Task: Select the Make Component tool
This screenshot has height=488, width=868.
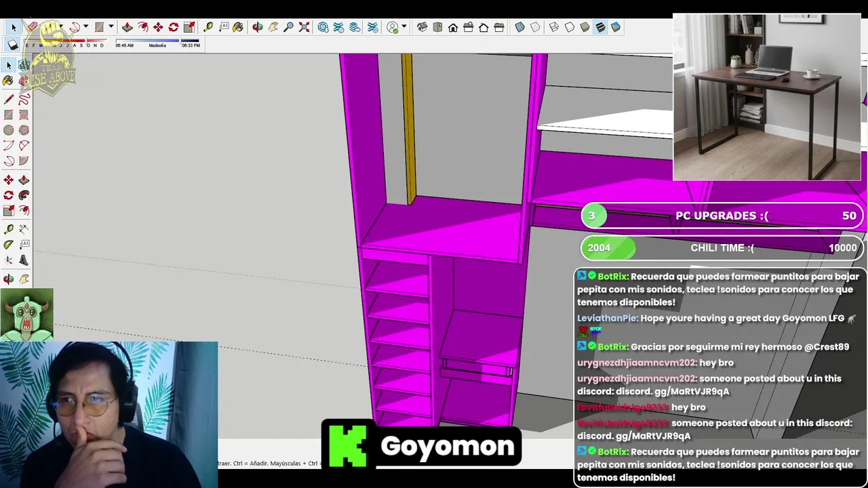Action: pos(24,65)
